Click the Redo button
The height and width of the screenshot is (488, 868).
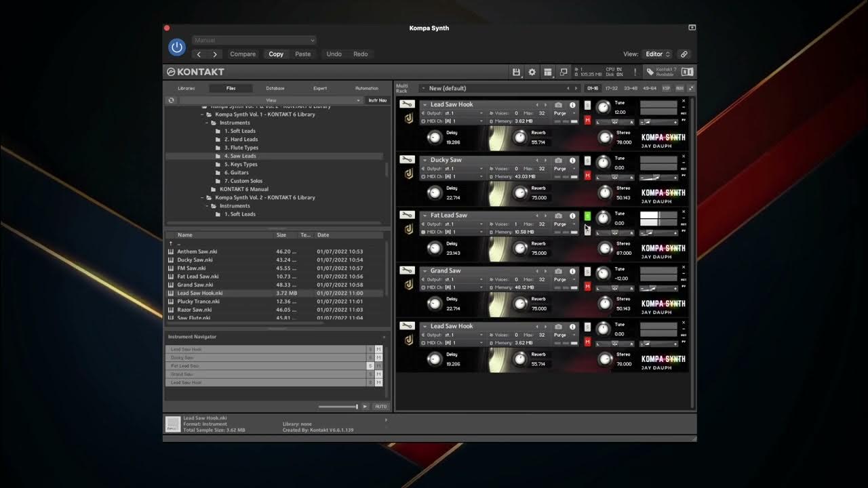tap(361, 54)
